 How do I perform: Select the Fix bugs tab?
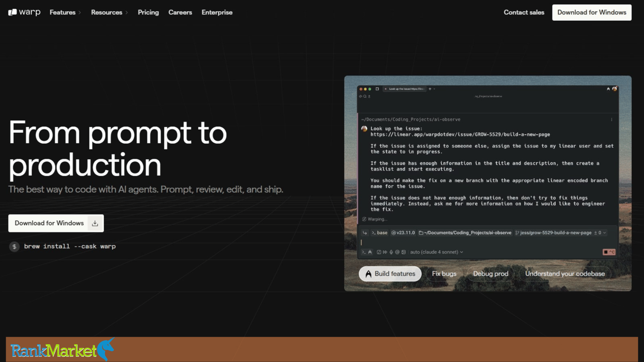click(x=444, y=273)
